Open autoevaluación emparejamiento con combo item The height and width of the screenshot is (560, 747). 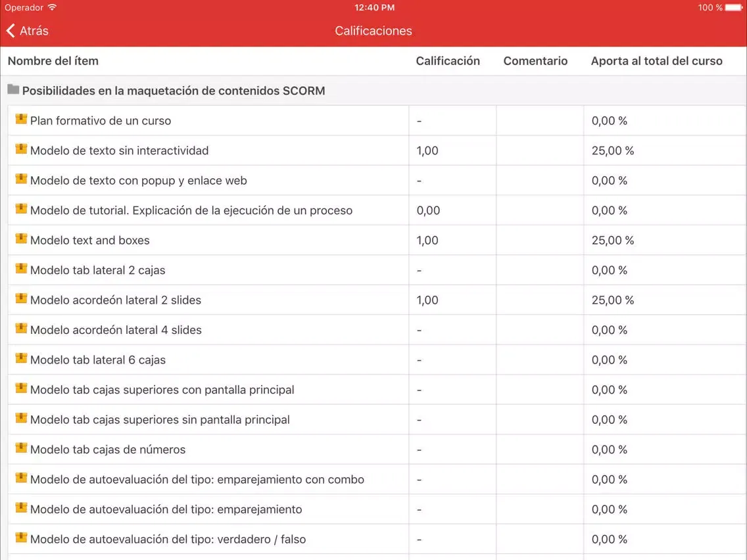click(x=197, y=480)
